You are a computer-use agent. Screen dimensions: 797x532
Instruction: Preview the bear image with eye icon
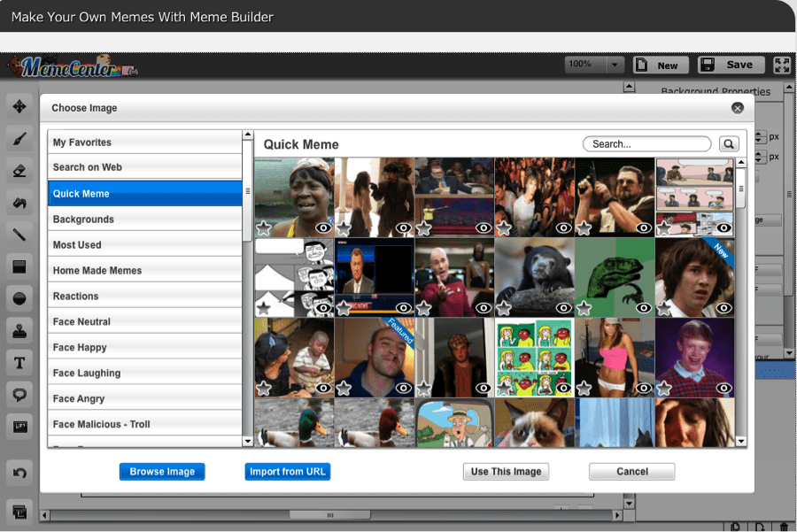(x=563, y=308)
